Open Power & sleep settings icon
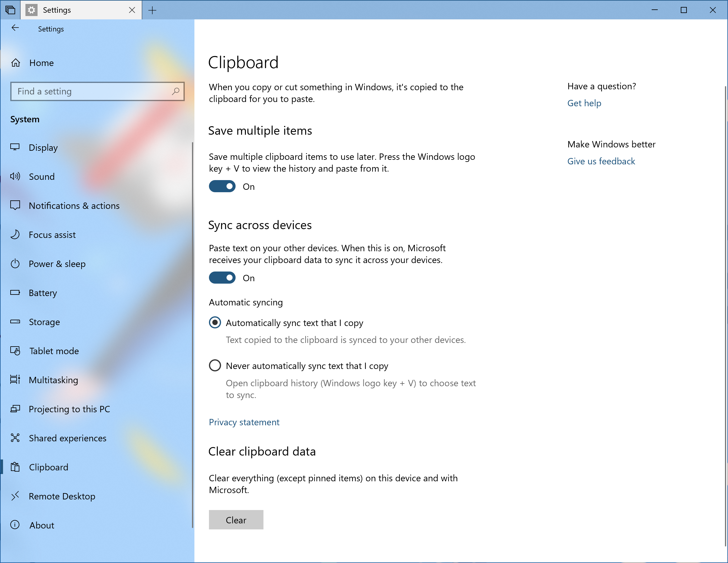Viewport: 728px width, 563px height. pos(15,264)
